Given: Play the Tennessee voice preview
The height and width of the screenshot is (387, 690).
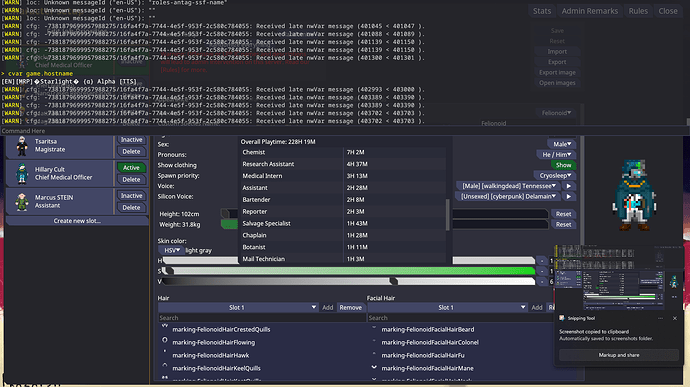Looking at the screenshot, I should 569,186.
